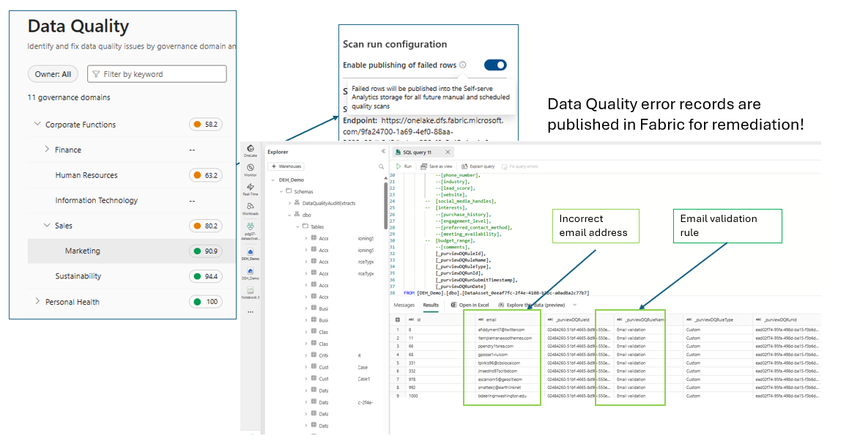Click the 11 governance domains count text
Viewport: 860px width, 447px height.
point(69,97)
